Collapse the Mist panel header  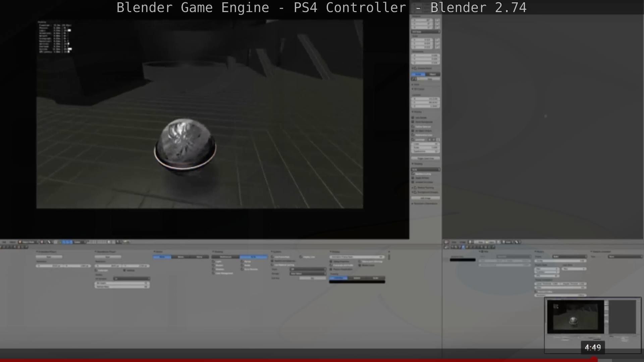[484, 252]
